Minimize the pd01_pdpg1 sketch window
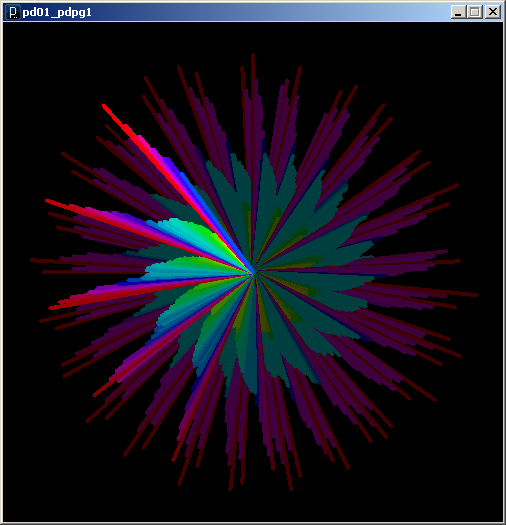506x525 pixels. click(458, 12)
